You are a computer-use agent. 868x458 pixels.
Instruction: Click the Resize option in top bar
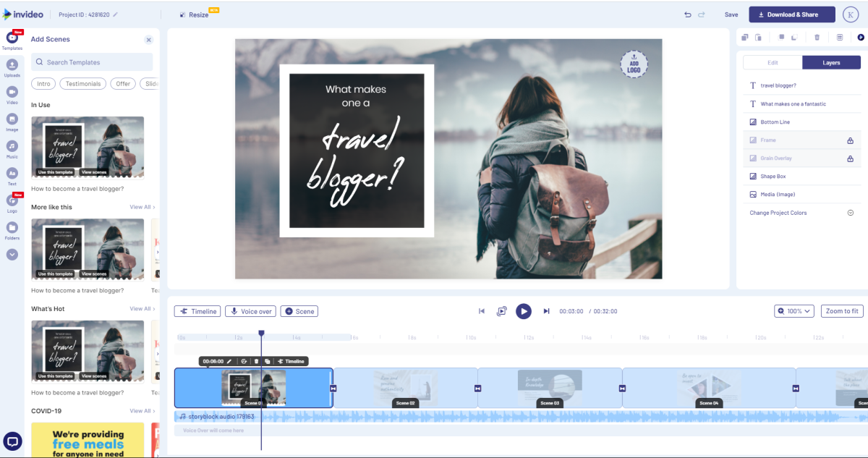click(x=194, y=14)
